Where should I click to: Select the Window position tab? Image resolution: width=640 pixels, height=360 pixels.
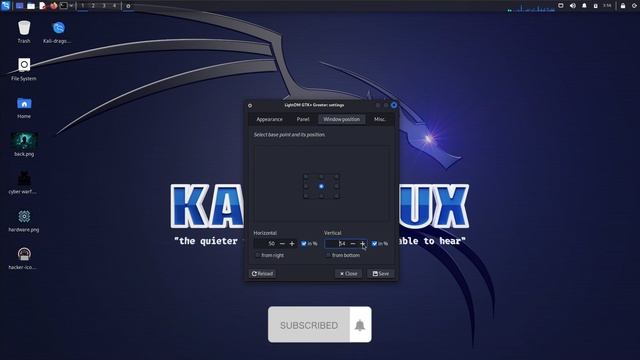[342, 119]
